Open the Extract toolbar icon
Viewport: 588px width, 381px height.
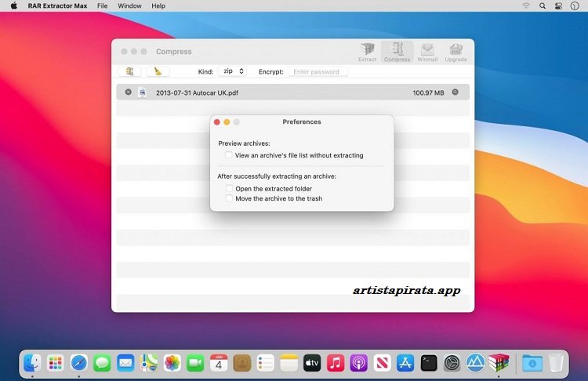tap(367, 52)
